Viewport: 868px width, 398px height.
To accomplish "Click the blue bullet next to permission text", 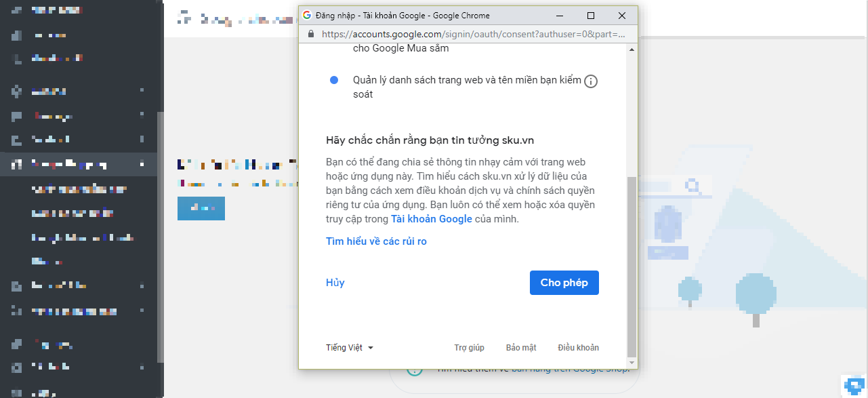I will (334, 81).
